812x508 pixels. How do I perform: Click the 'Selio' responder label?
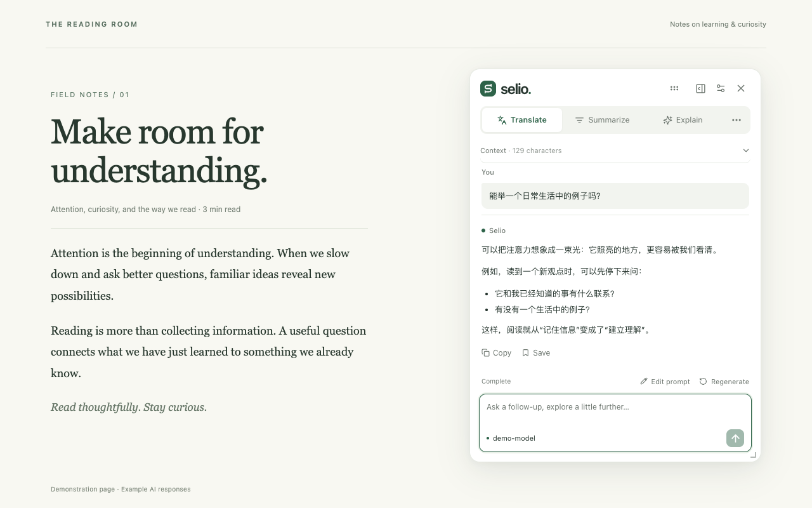pos(497,231)
